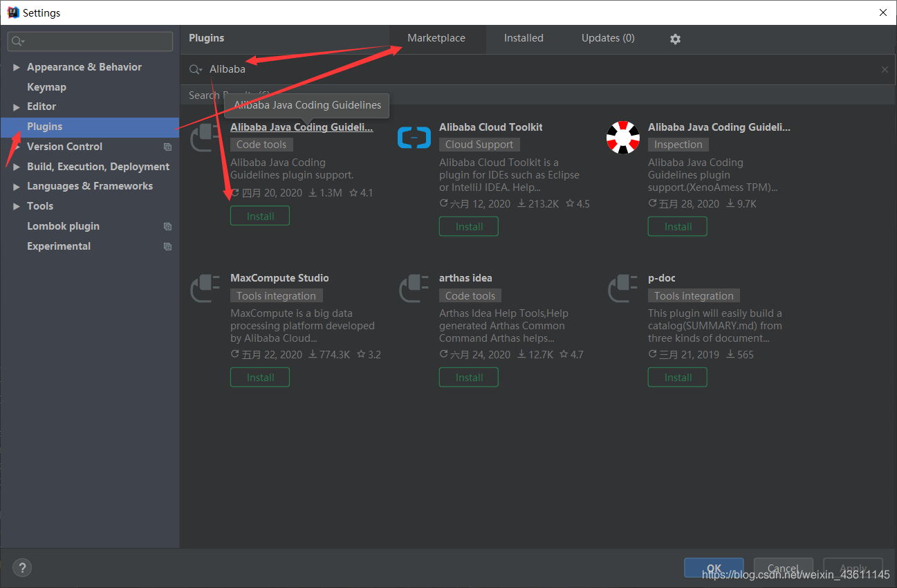Confirm settings with the OK button

pos(714,568)
